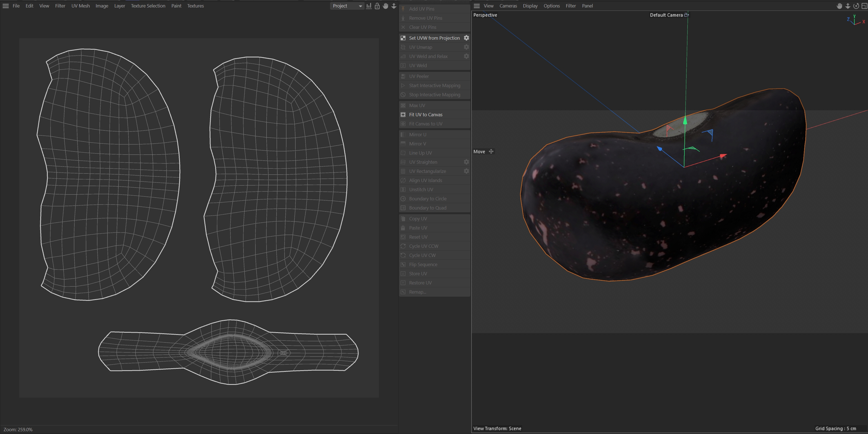The width and height of the screenshot is (868, 434).
Task: Toggle the Move tool cross-arrow indicator
Action: pyautogui.click(x=491, y=152)
